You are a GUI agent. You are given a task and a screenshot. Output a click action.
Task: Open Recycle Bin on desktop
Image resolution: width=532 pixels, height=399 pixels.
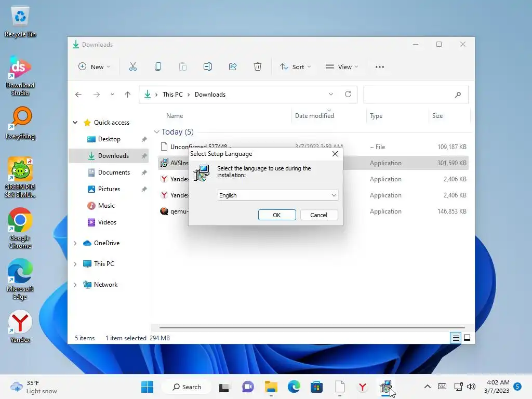[x=20, y=21]
